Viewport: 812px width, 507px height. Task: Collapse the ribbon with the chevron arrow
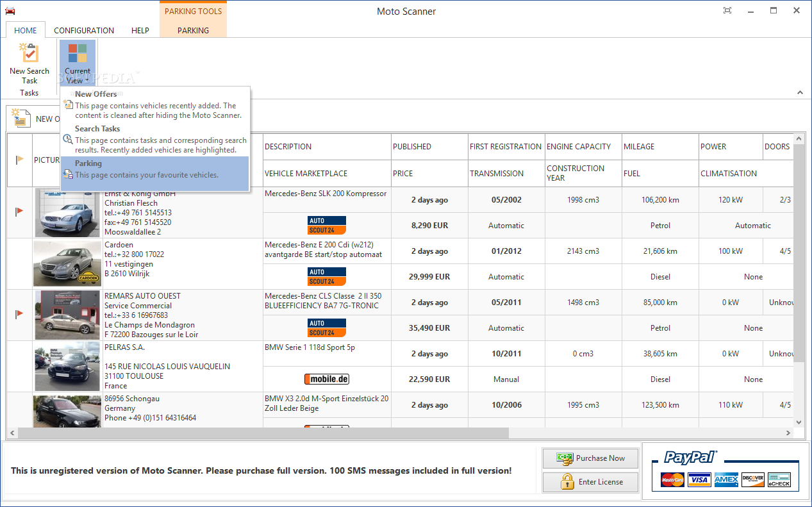[799, 92]
